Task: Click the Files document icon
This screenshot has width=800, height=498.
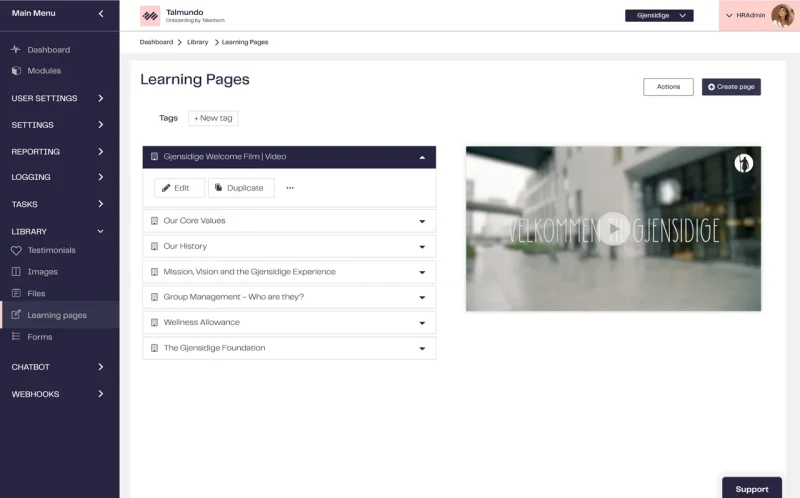Action: [16, 293]
